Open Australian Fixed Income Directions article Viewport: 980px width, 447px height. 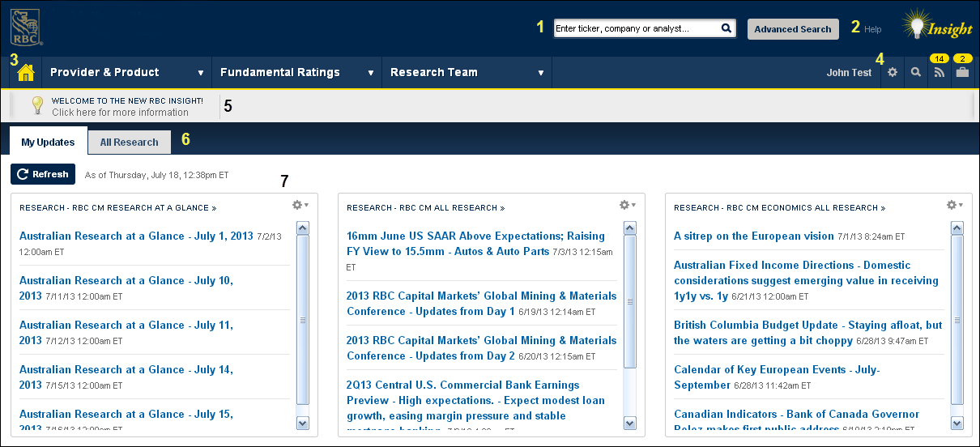[x=806, y=280]
